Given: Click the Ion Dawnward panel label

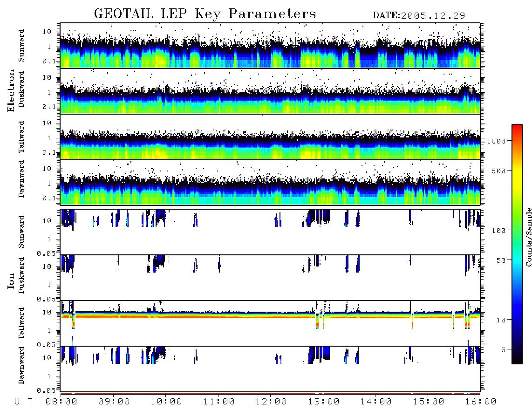Looking at the screenshot, I should [21, 365].
